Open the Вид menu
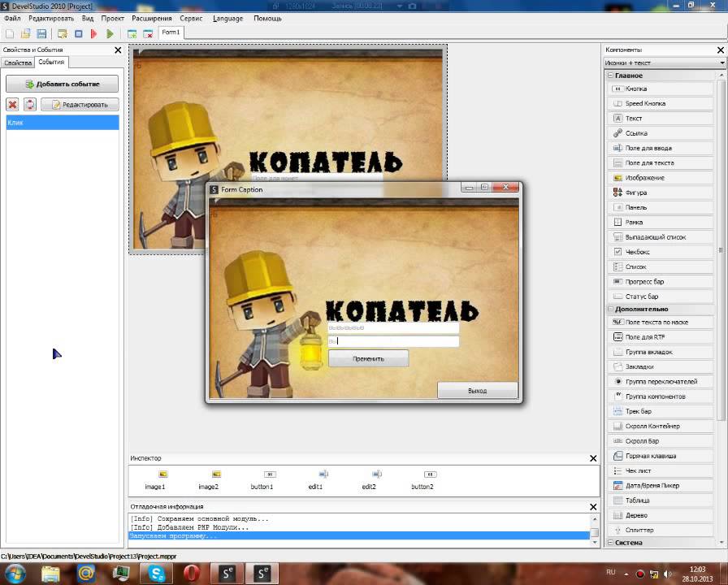The image size is (728, 585). pos(88,19)
